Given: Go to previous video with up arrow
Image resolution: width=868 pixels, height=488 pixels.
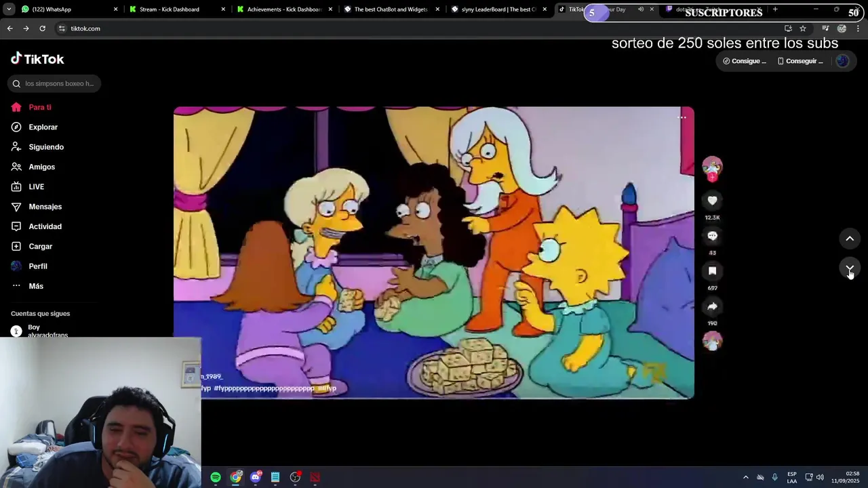Looking at the screenshot, I should click(x=850, y=239).
